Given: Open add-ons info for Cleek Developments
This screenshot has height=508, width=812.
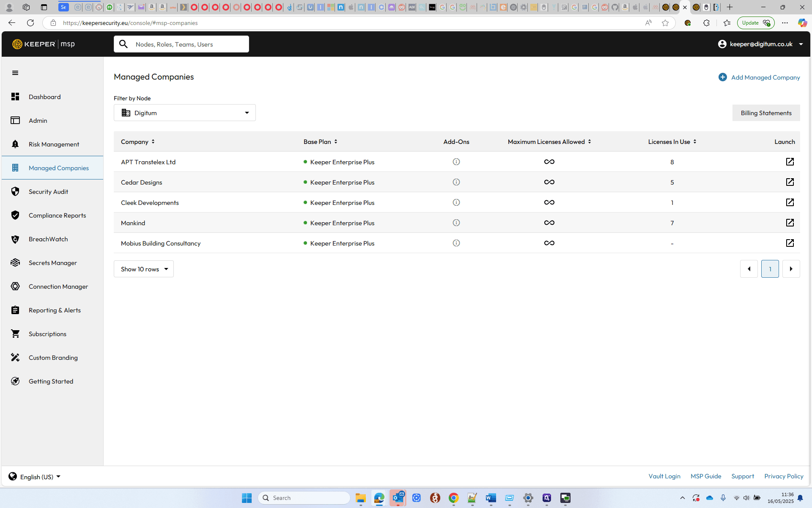Looking at the screenshot, I should pyautogui.click(x=456, y=202).
